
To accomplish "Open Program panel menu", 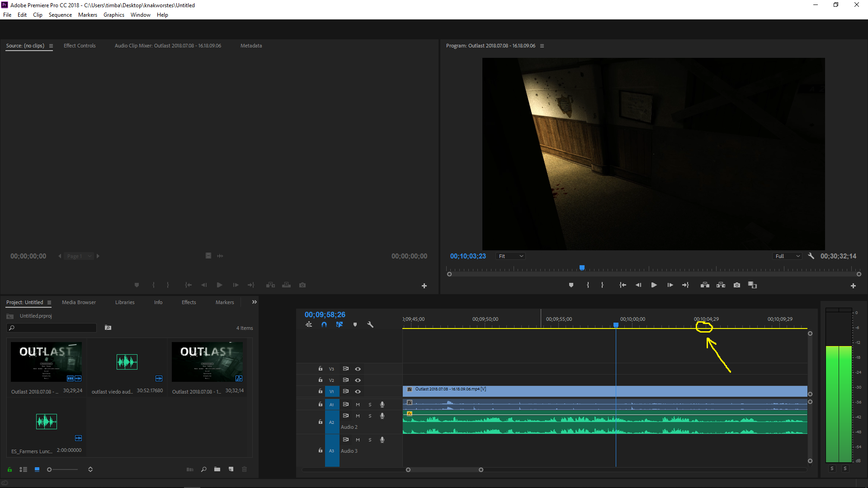I will [542, 46].
